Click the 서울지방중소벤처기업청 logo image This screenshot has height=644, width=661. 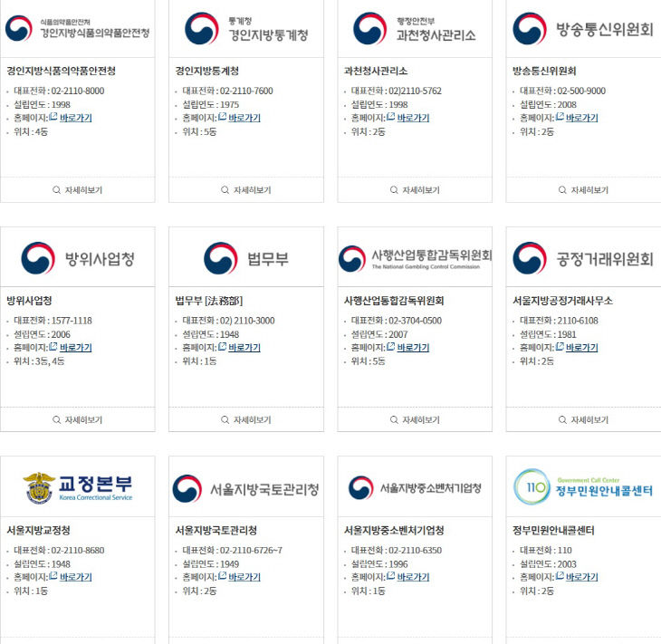[415, 488]
